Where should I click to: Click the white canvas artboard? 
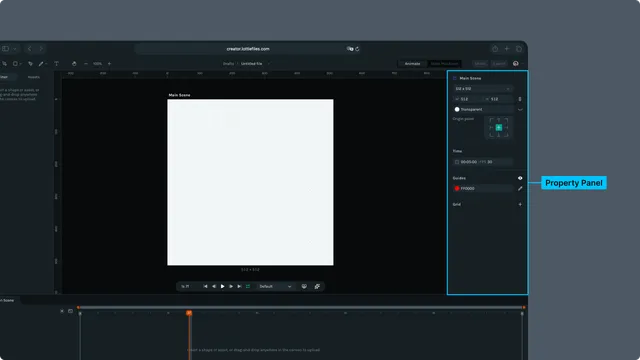250,182
